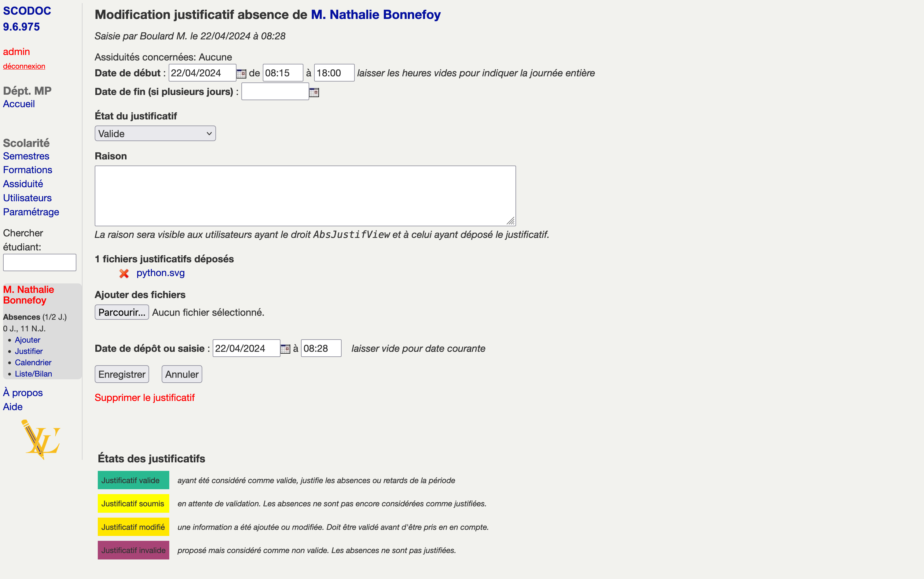
Task: Click the déconnexion link to logout
Action: pos(24,65)
